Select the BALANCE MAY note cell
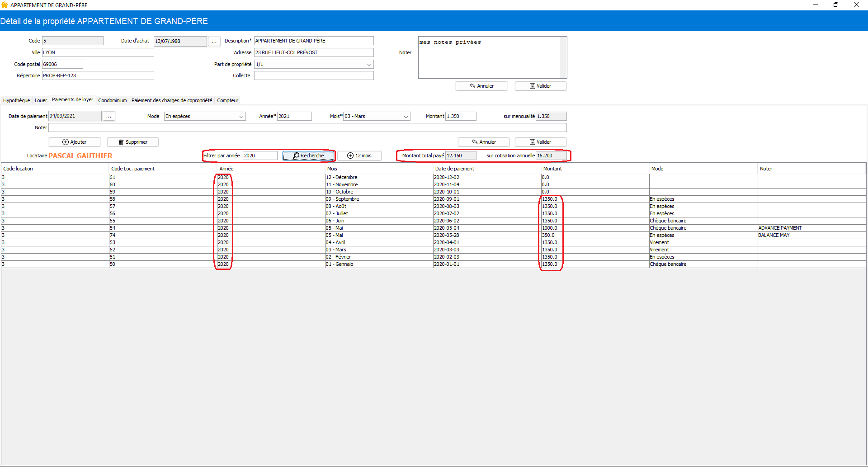Image resolution: width=868 pixels, height=467 pixels. 812,235
